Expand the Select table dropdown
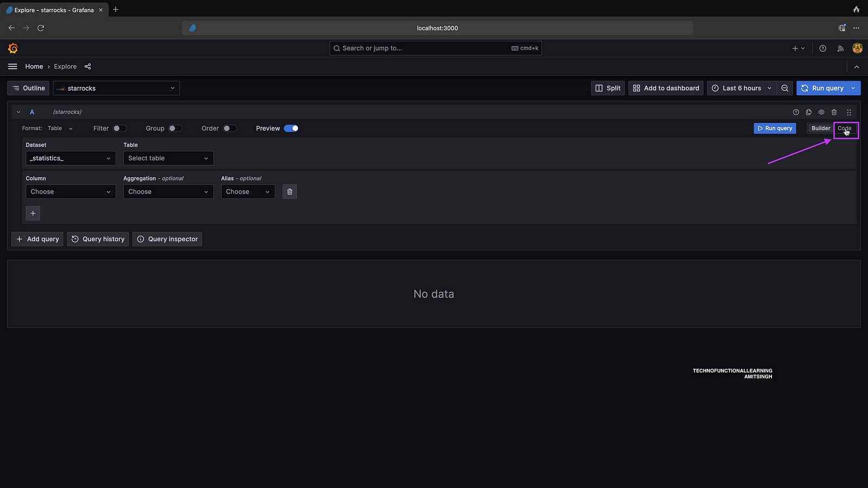 [168, 158]
